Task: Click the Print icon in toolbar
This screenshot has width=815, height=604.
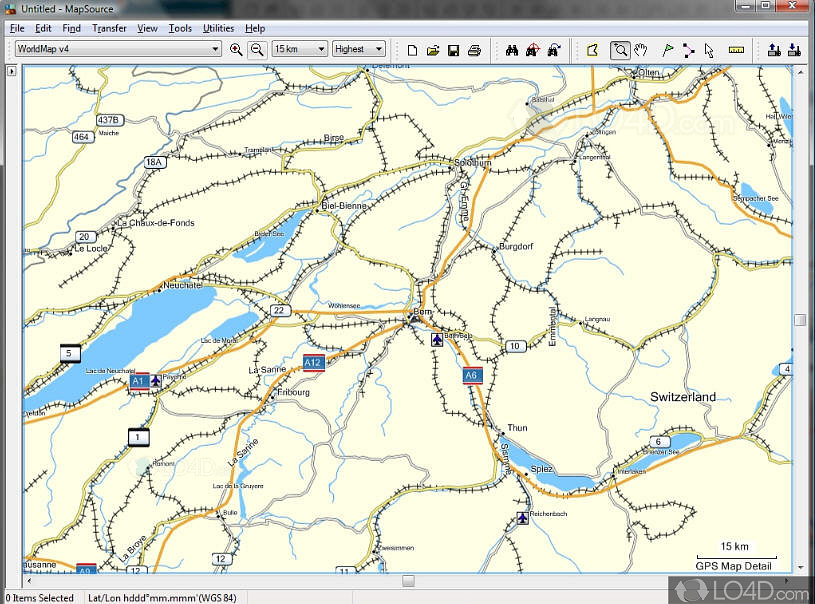Action: 474,49
